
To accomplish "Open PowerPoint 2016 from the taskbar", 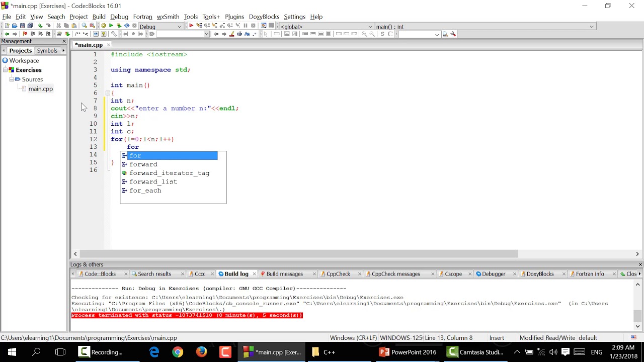I will tap(408, 352).
